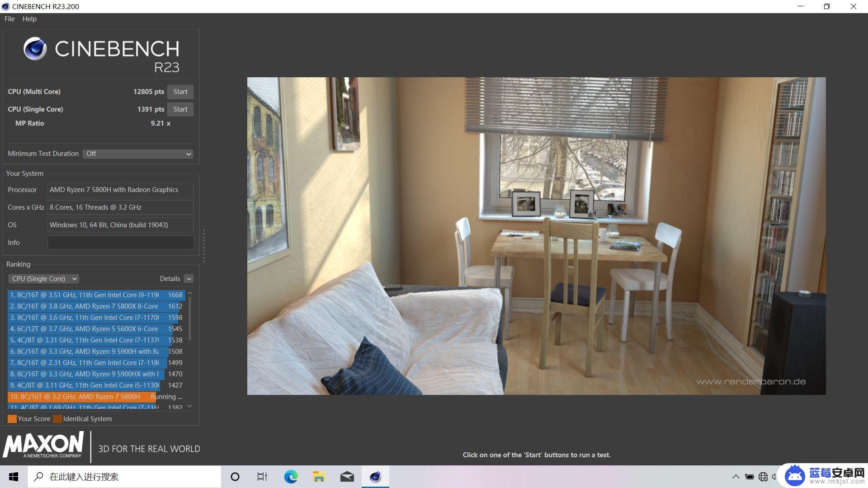868x488 pixels.
Task: Show hidden system tray icons
Action: [x=736, y=477]
